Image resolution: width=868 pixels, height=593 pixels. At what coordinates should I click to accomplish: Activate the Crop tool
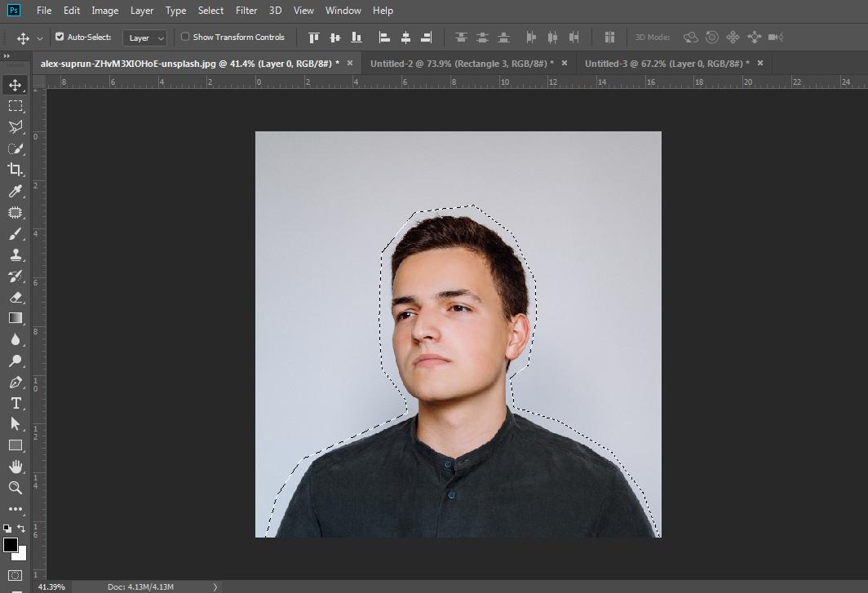(x=16, y=170)
